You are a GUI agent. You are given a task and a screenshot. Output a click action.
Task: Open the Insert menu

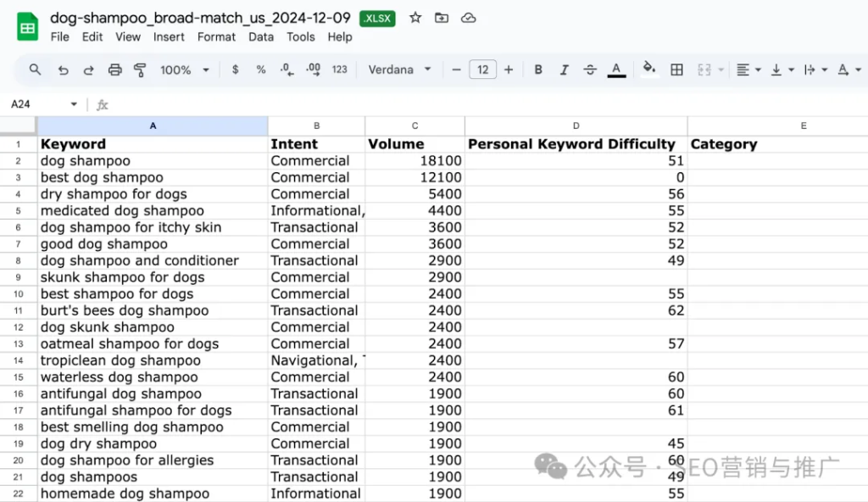click(169, 36)
